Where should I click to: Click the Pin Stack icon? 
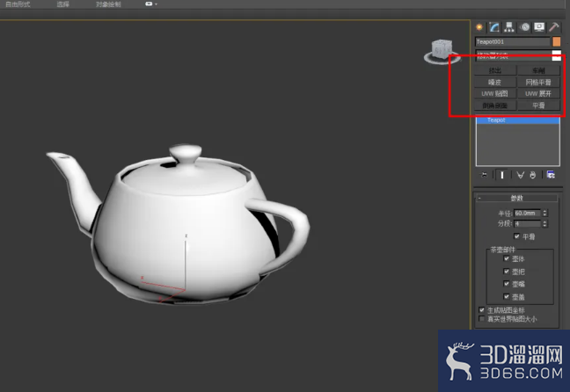pos(484,175)
